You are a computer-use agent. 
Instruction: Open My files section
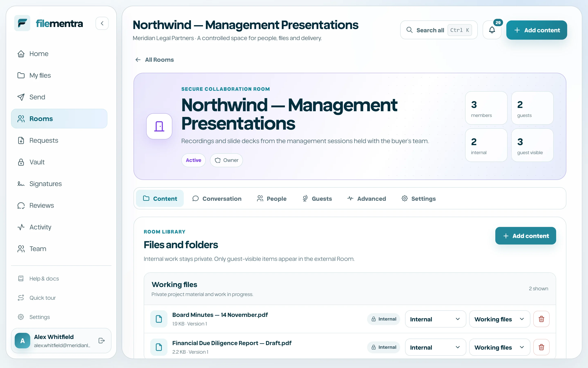(x=59, y=75)
